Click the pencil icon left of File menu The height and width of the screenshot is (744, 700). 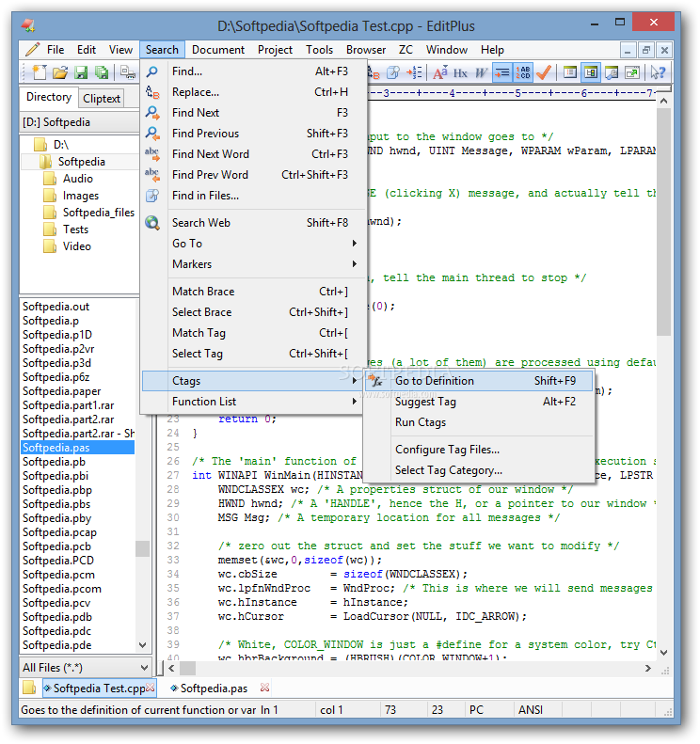click(32, 49)
